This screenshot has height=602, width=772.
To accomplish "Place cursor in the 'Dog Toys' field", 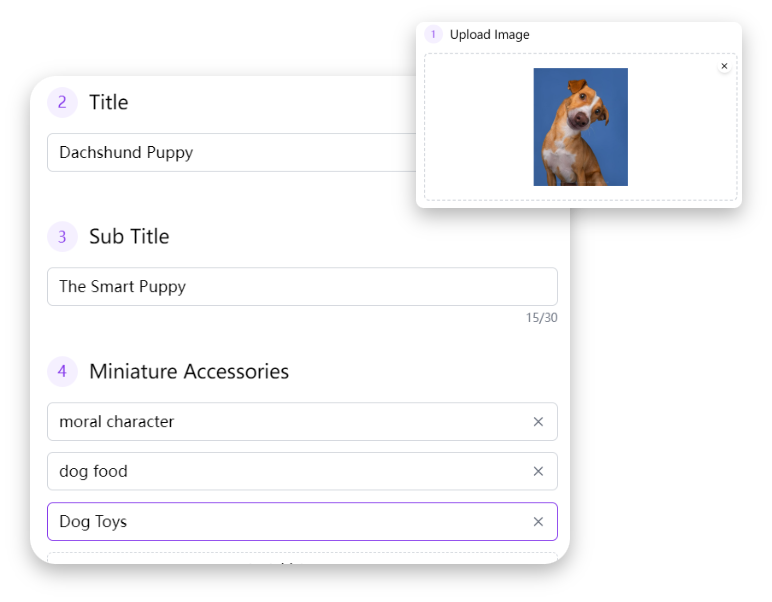I will (280, 522).
